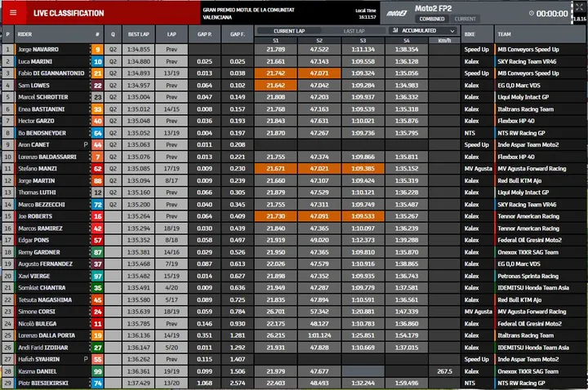The height and width of the screenshot is (390, 588).
Task: Click Hafizh Syahrin's pit P indicator
Action: [86, 359]
